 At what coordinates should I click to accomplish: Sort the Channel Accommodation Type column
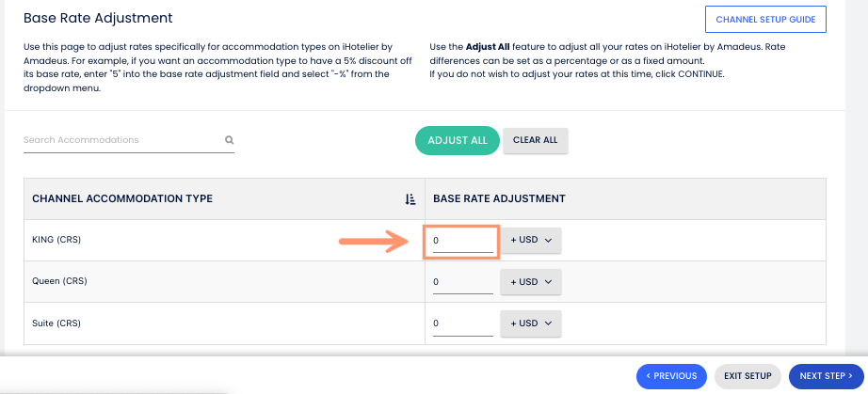pos(410,198)
